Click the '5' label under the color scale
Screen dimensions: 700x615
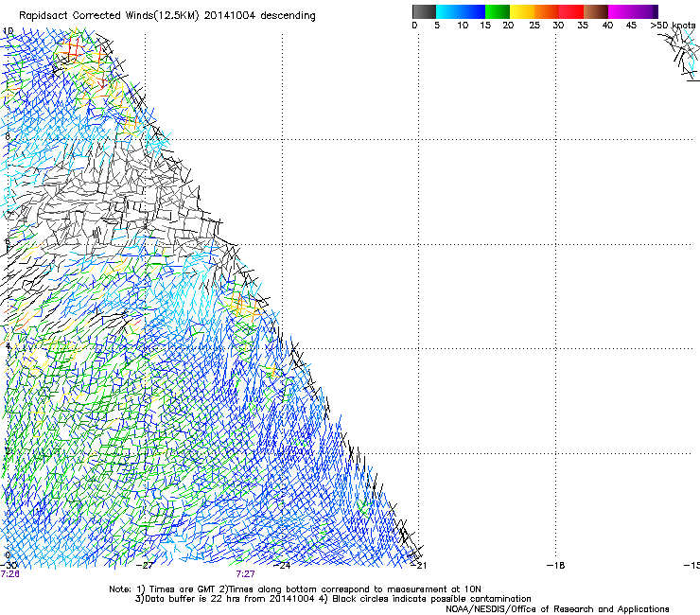(437, 26)
